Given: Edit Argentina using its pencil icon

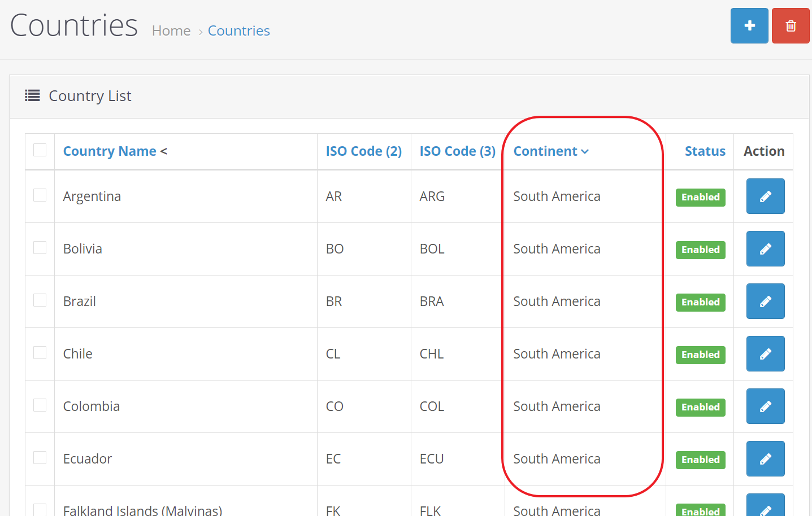Looking at the screenshot, I should tap(765, 196).
